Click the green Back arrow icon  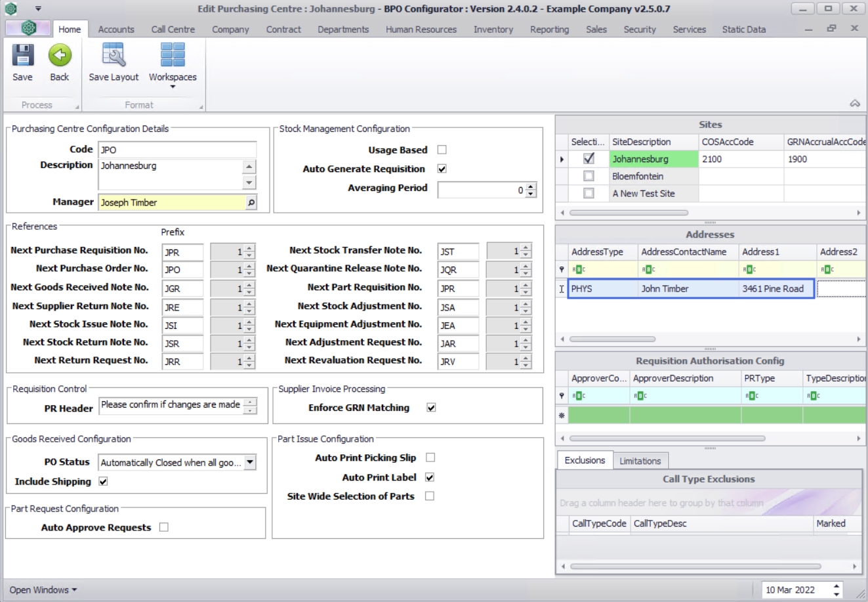pos(59,56)
